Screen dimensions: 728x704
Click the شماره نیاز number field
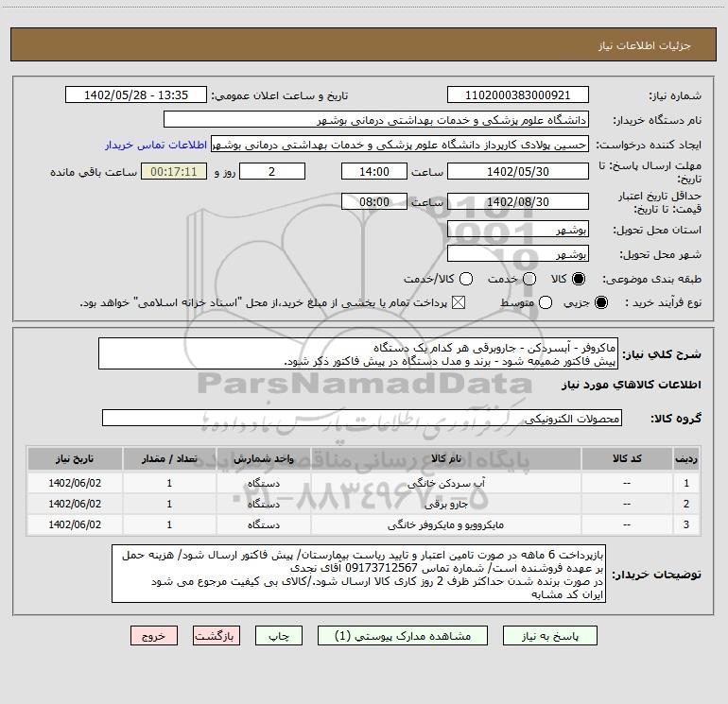point(517,95)
